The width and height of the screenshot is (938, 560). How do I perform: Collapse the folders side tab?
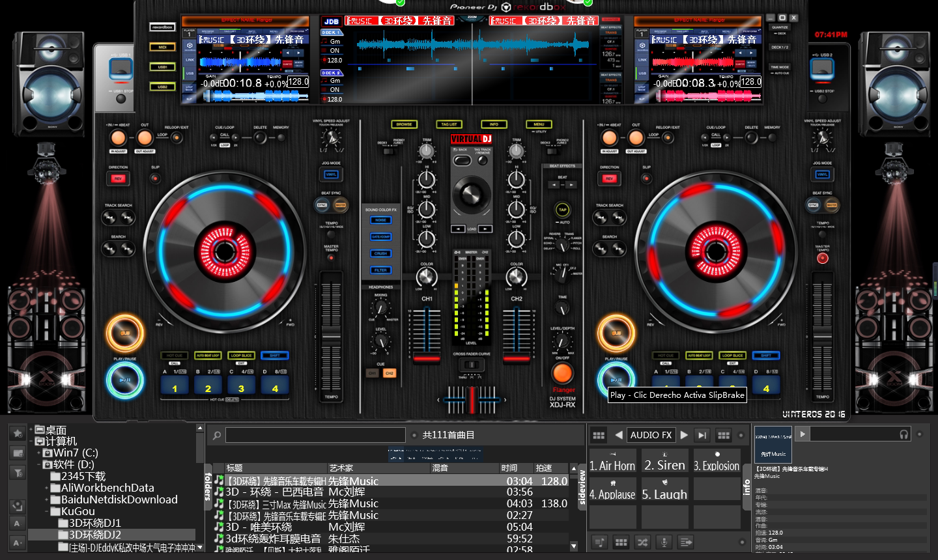pyautogui.click(x=208, y=486)
